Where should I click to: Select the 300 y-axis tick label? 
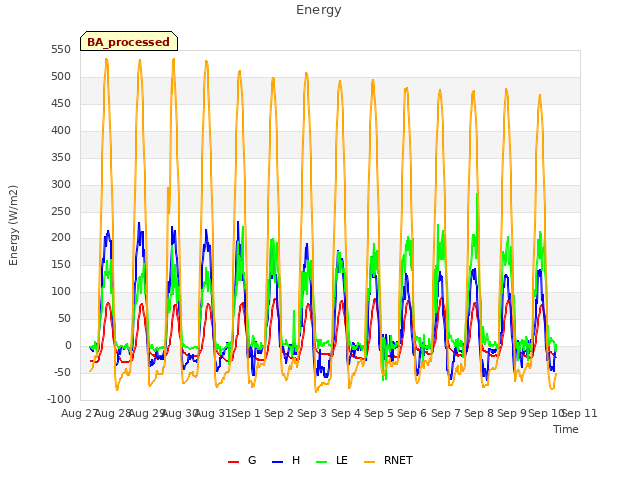pos(61,184)
